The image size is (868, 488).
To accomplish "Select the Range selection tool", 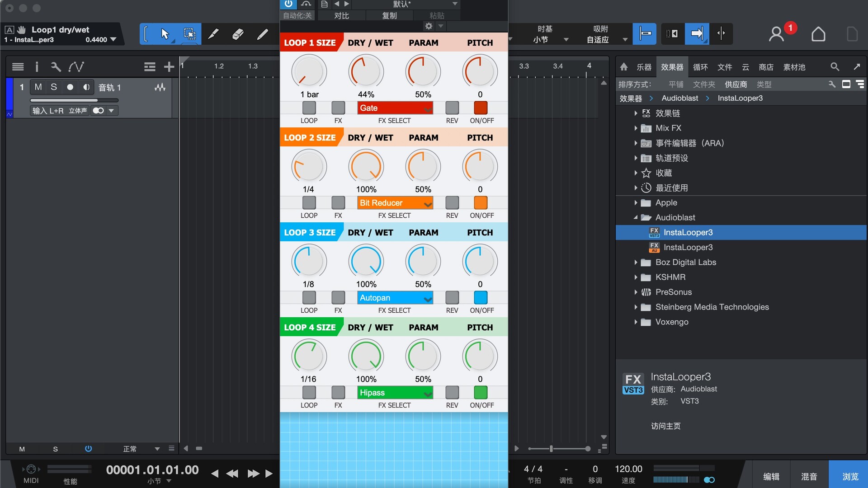I will tap(189, 34).
